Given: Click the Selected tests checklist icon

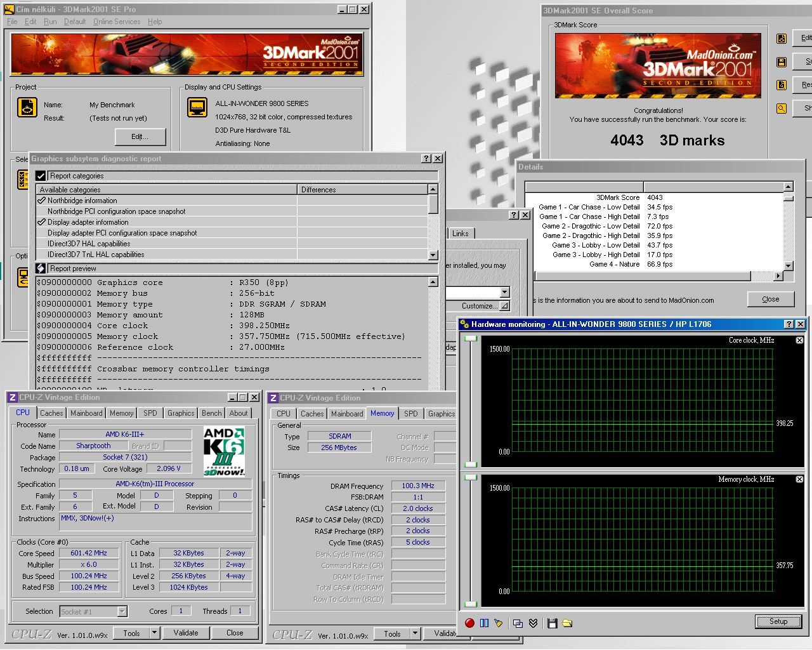Looking at the screenshot, I should [x=22, y=180].
